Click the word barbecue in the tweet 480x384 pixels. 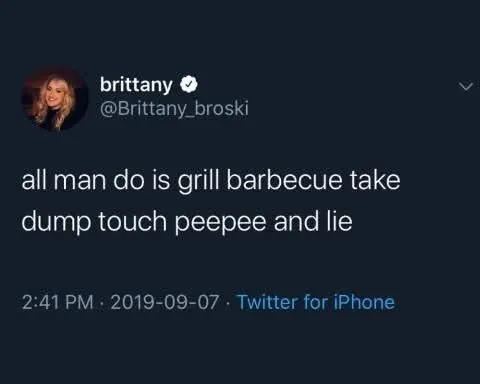coord(284,179)
